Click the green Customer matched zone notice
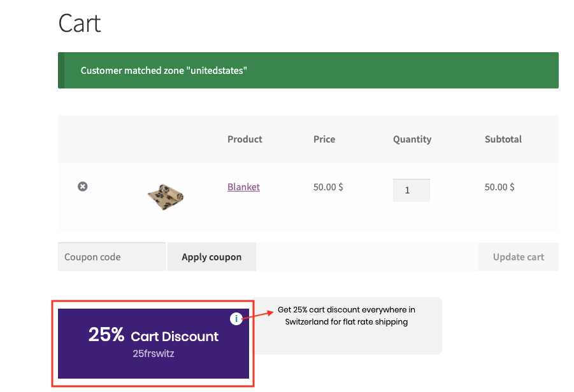This screenshot has width=574, height=392. [308, 70]
